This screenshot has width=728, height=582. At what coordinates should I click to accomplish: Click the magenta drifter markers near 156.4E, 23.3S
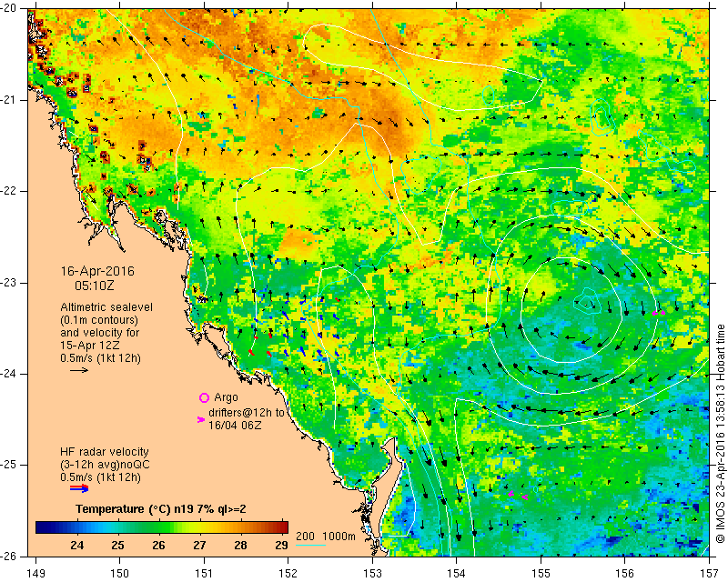point(658,313)
